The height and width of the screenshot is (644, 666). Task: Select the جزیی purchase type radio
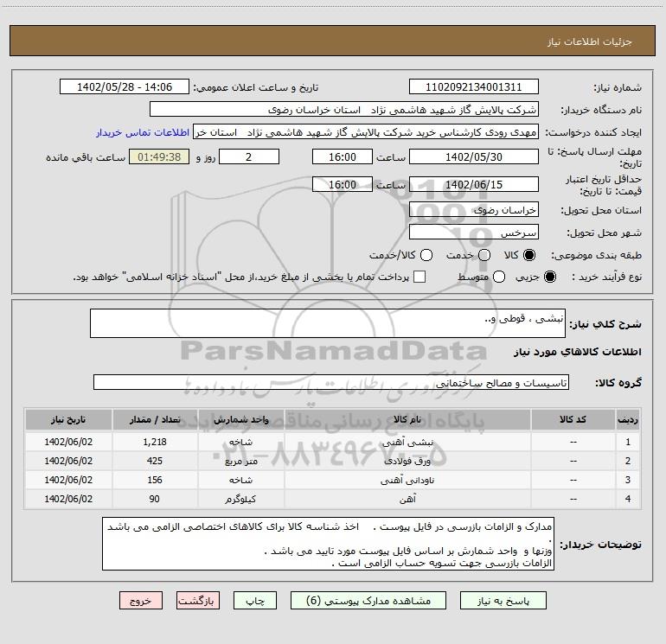[x=550, y=277]
